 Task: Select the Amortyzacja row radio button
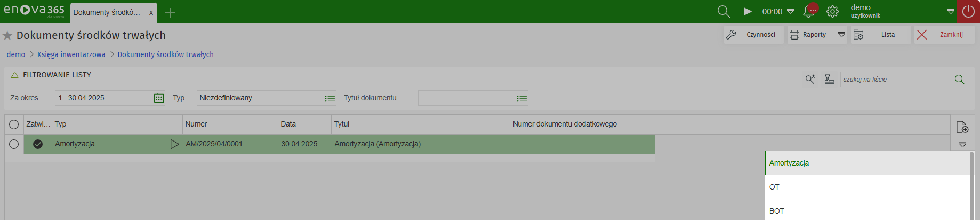point(14,144)
